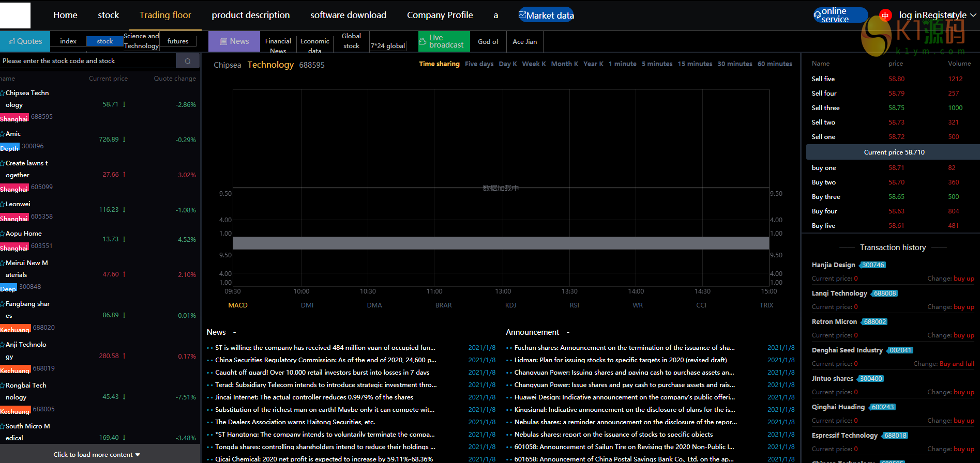Click the stock code search field
The width and height of the screenshot is (980, 463).
pyautogui.click(x=88, y=61)
